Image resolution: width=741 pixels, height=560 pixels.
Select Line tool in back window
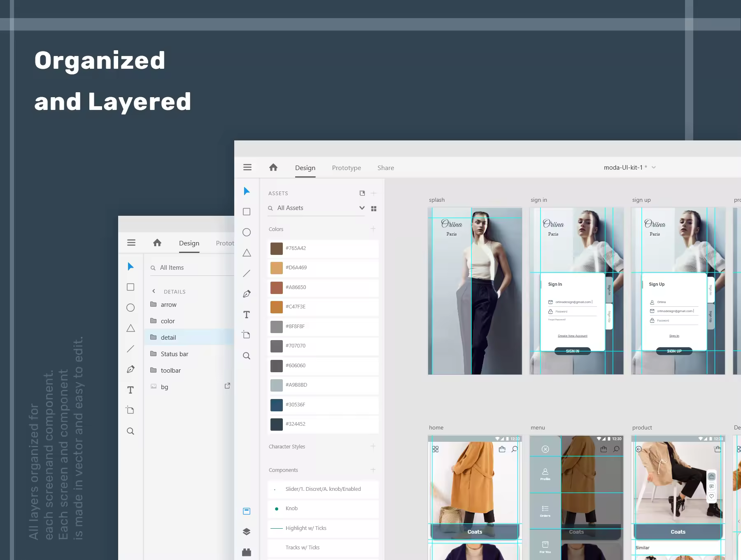pos(130,349)
